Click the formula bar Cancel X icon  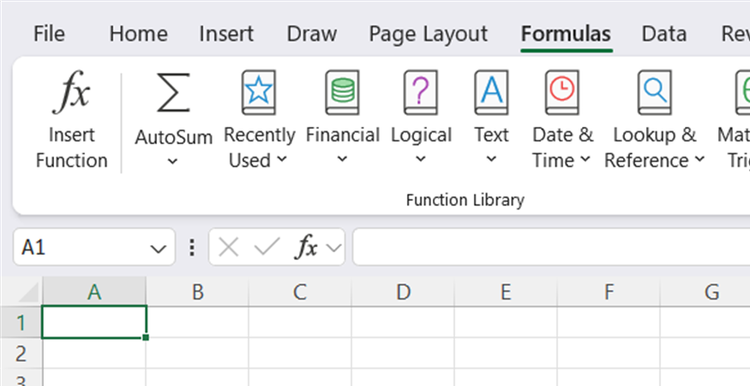pos(228,247)
